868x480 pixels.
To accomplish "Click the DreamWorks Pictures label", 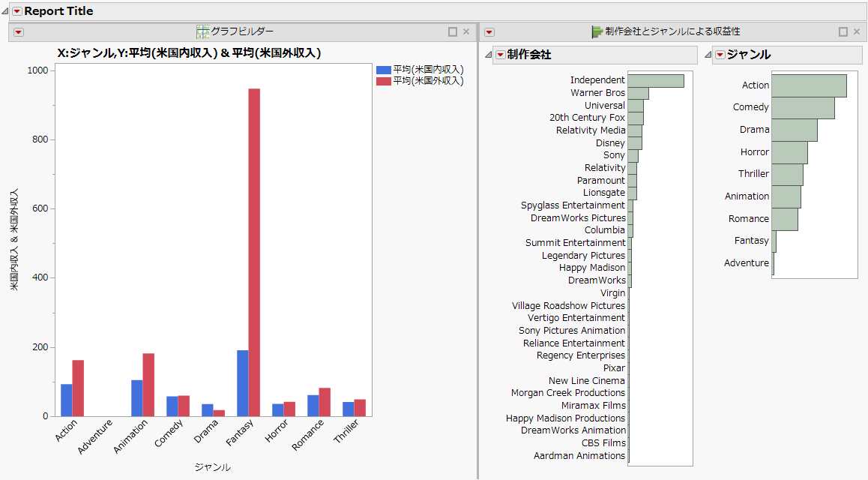I will pos(578,218).
